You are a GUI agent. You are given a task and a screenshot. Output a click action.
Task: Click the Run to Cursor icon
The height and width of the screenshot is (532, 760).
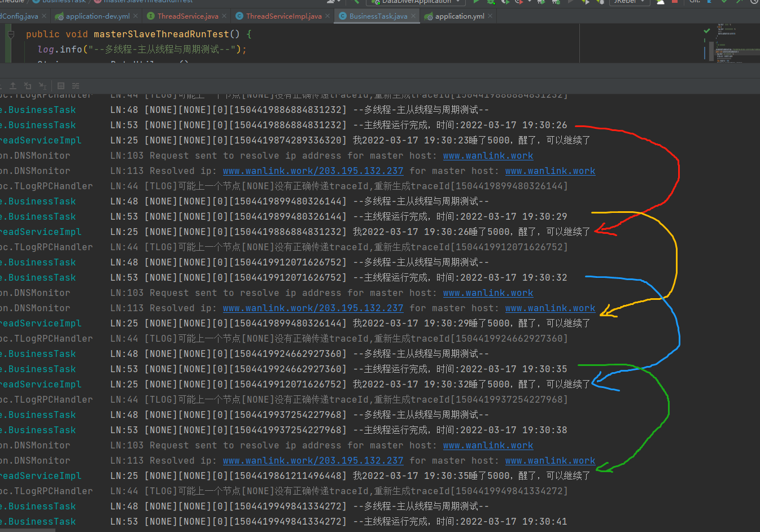tap(43, 86)
